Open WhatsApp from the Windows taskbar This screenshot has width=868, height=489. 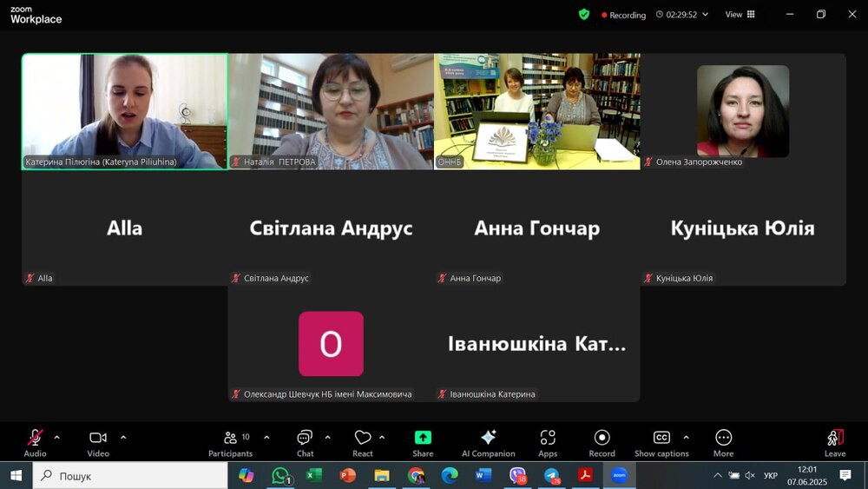(280, 475)
